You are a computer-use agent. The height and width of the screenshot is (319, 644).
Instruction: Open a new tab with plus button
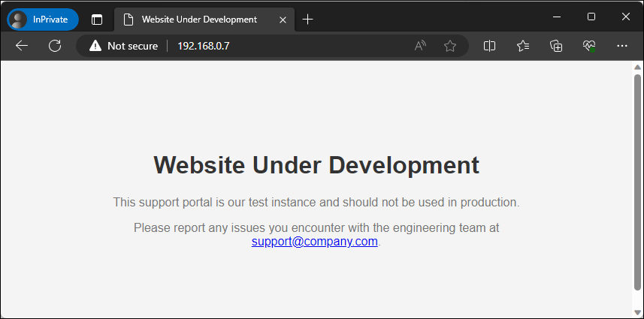point(307,20)
